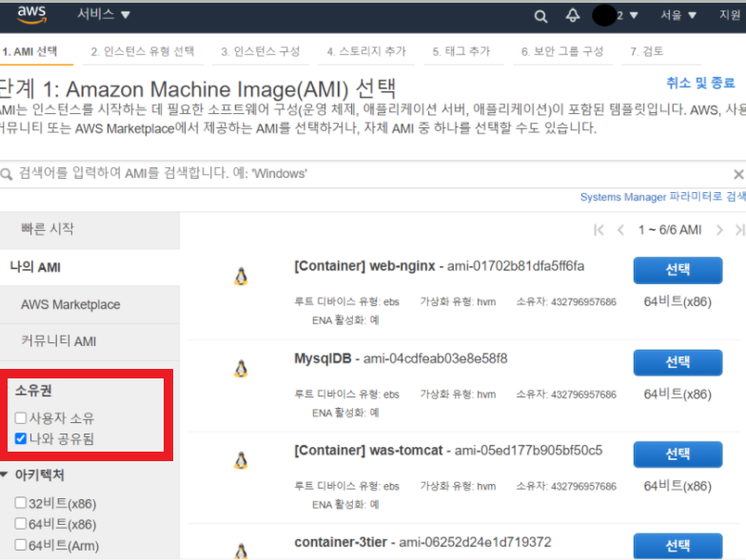Click AMI id ami-01702b81dfa5ff6fa
746x560 pixels.
click(x=516, y=266)
